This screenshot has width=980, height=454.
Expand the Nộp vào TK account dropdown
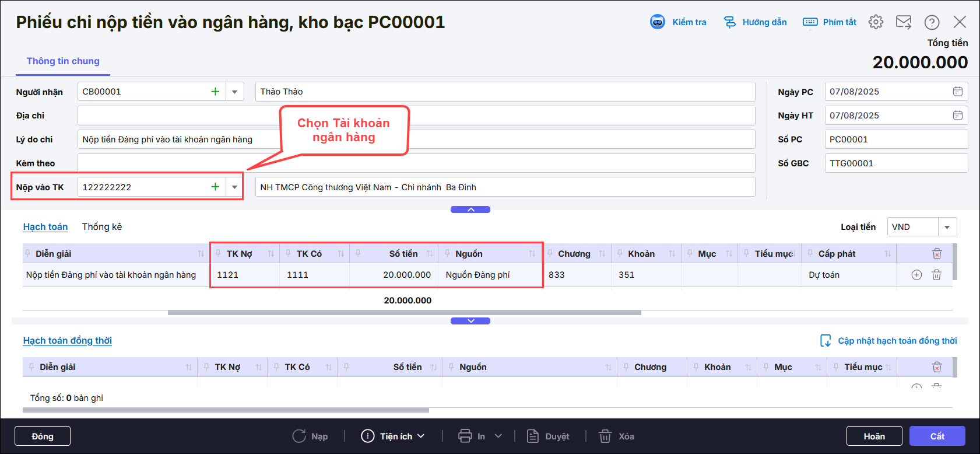click(x=234, y=187)
